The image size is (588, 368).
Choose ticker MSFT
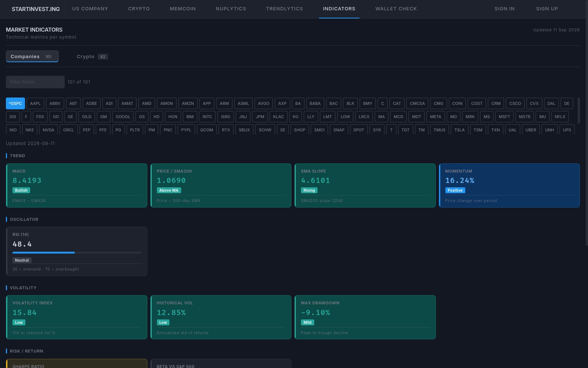coord(504,117)
